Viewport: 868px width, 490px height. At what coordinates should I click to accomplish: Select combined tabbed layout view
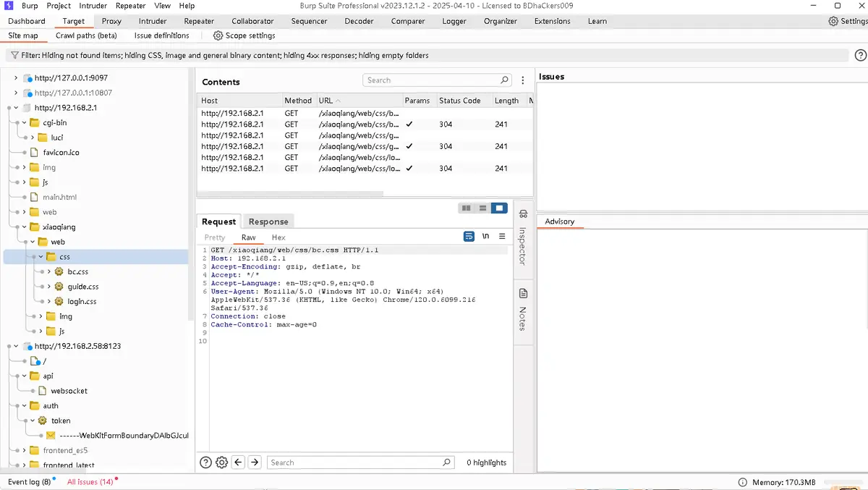499,208
